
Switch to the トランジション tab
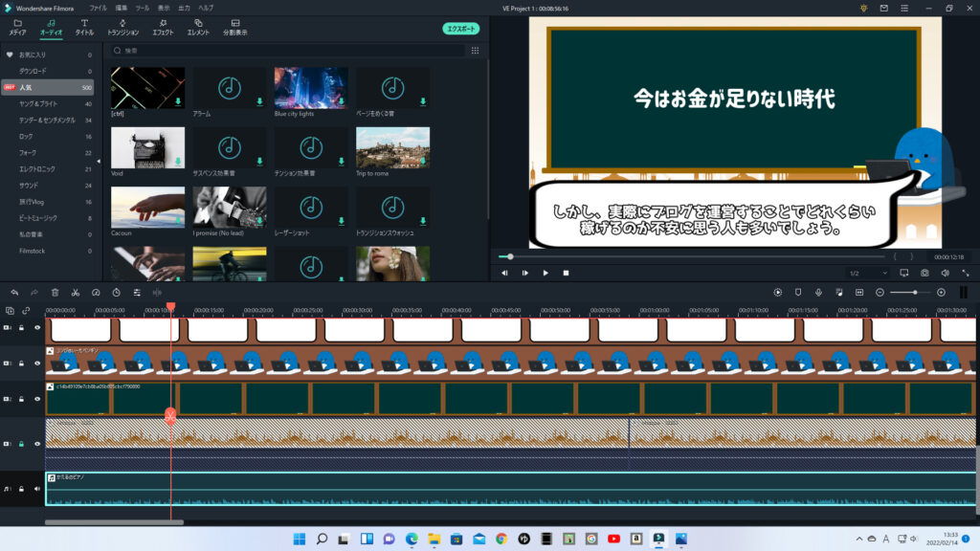pyautogui.click(x=123, y=28)
